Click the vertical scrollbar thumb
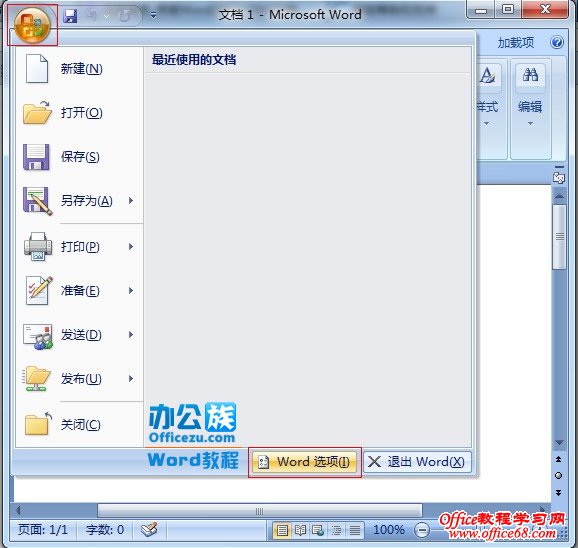Screen dimensions: 578x548 pyautogui.click(x=559, y=237)
